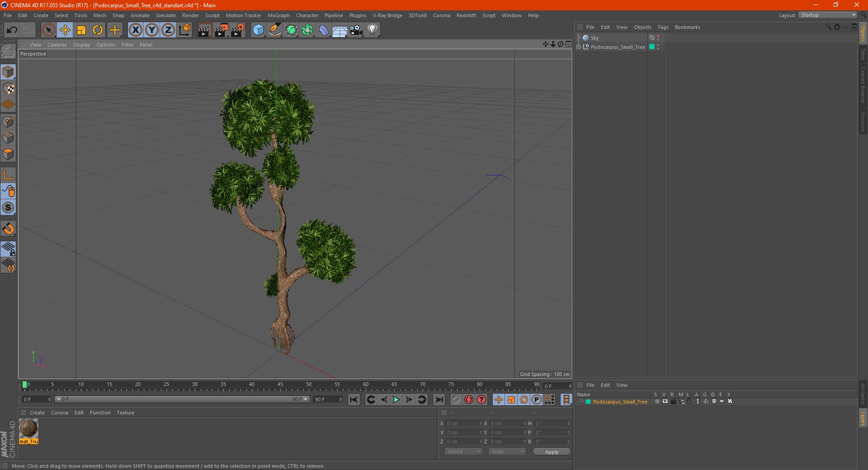Image resolution: width=868 pixels, height=470 pixels.
Task: Toggle visibility dots of Podocarpus_Small_Tree object
Action: pos(658,47)
